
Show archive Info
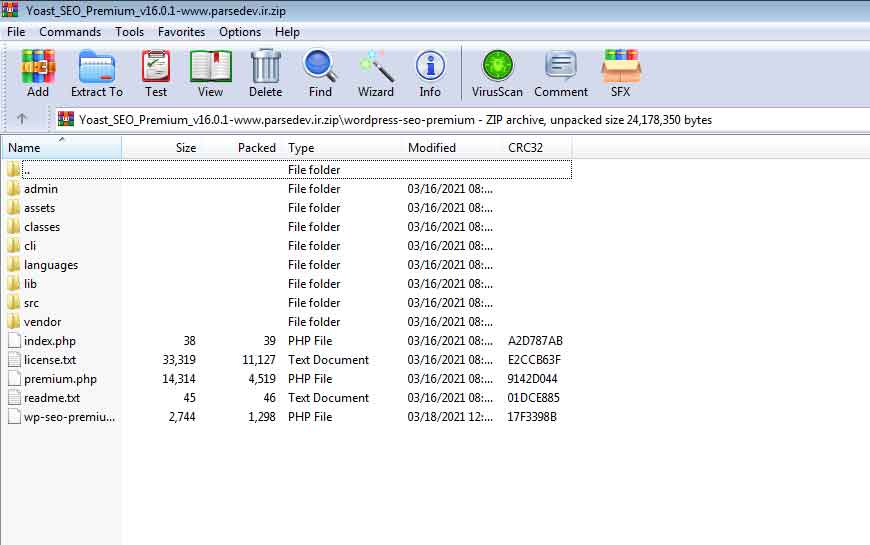(x=430, y=67)
